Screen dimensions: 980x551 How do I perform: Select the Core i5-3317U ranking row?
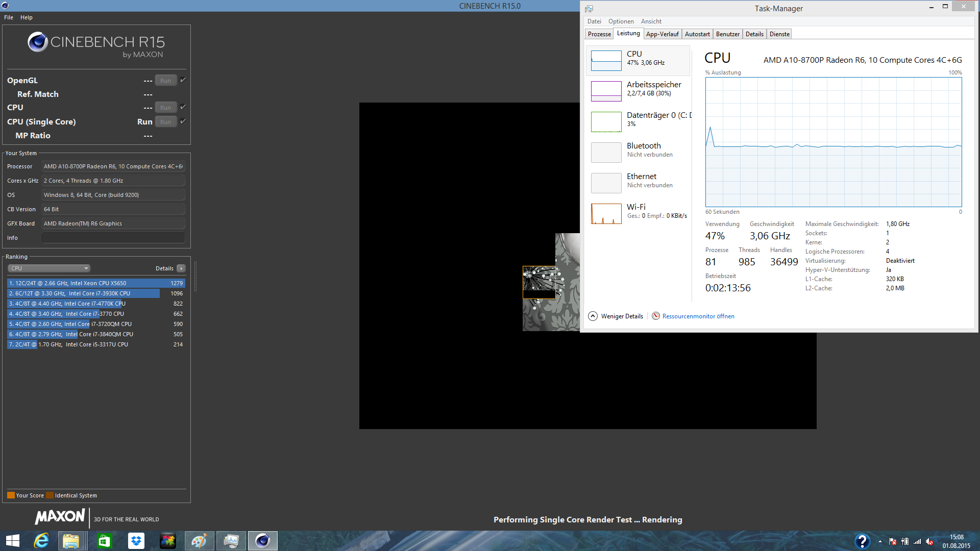96,344
